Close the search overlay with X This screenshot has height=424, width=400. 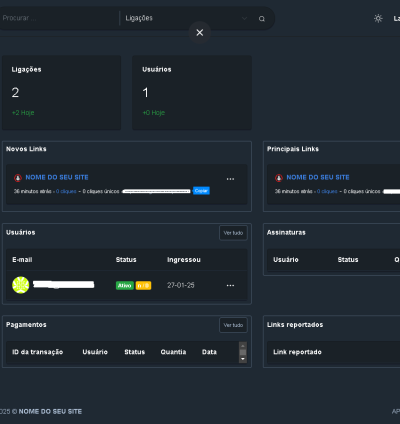coord(200,33)
